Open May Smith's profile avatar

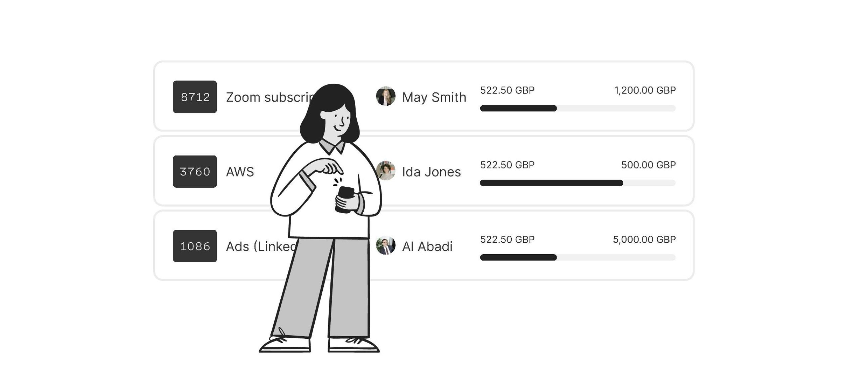(385, 96)
